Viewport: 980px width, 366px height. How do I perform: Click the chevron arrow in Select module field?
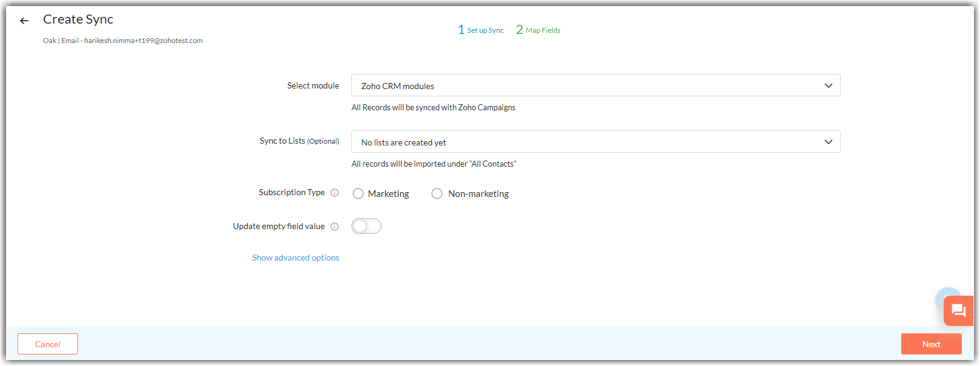[x=828, y=85]
